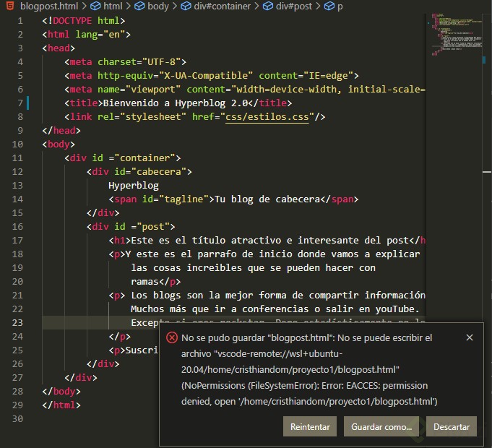Click line number 7 in gutter
492x448 pixels.
point(20,103)
